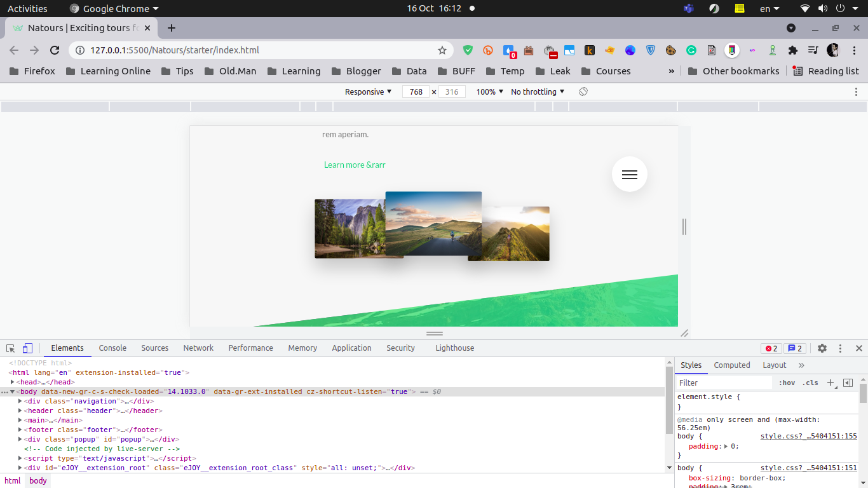Open the blue globe extension icon
Viewport: 868px width, 488px height.
(x=630, y=50)
